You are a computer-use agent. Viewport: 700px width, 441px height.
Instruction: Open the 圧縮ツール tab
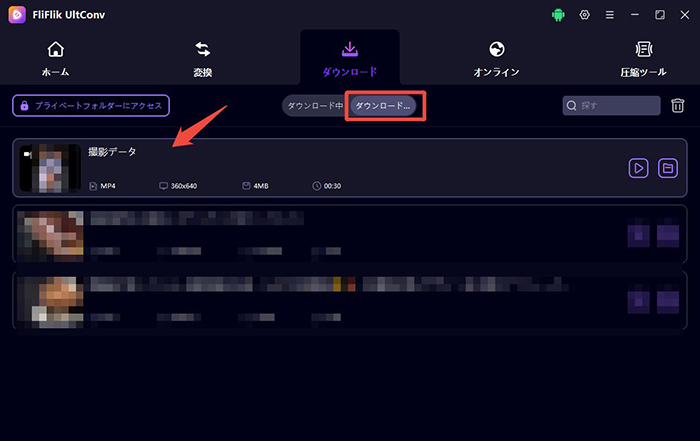click(x=643, y=58)
